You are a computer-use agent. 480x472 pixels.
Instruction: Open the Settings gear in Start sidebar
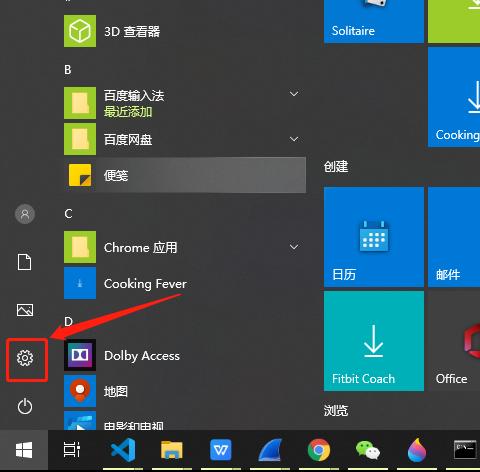click(25, 358)
